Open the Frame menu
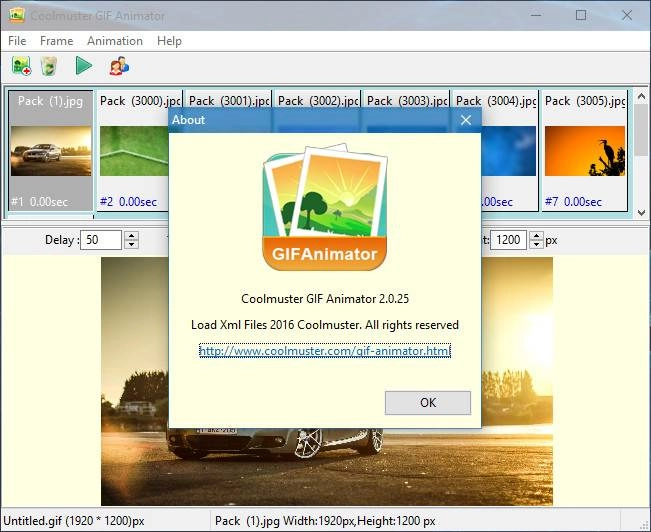Viewport: 651px width, 532px height. click(56, 41)
